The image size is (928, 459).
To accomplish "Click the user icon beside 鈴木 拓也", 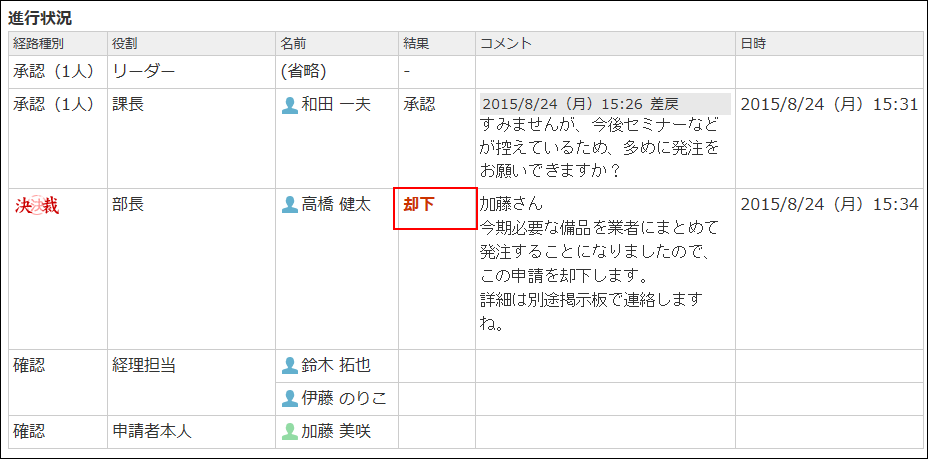I will coord(290,366).
